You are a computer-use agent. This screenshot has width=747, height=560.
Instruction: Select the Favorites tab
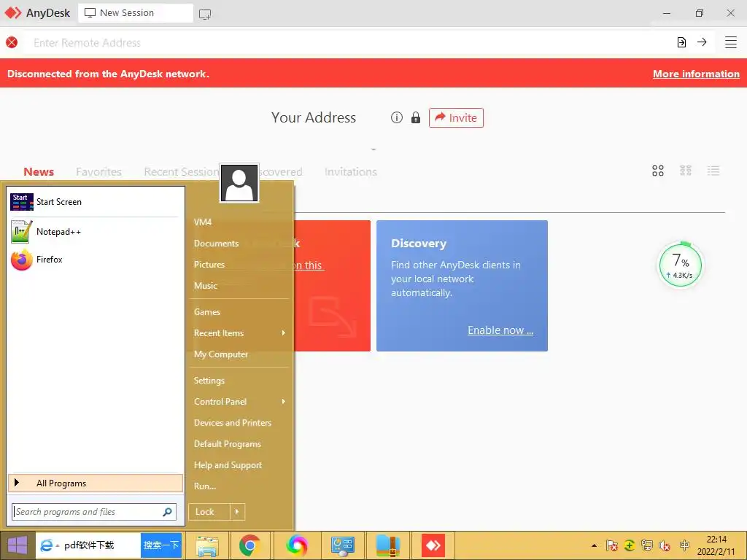pyautogui.click(x=98, y=172)
